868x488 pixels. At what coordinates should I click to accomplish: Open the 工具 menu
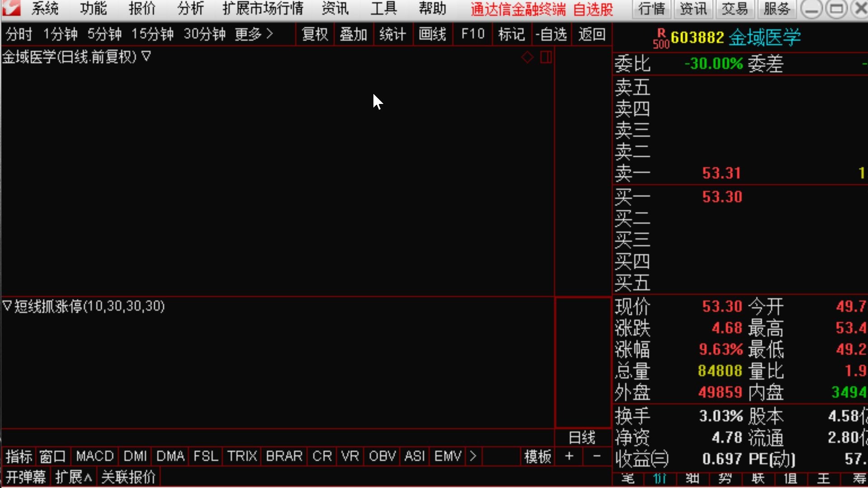pos(384,9)
